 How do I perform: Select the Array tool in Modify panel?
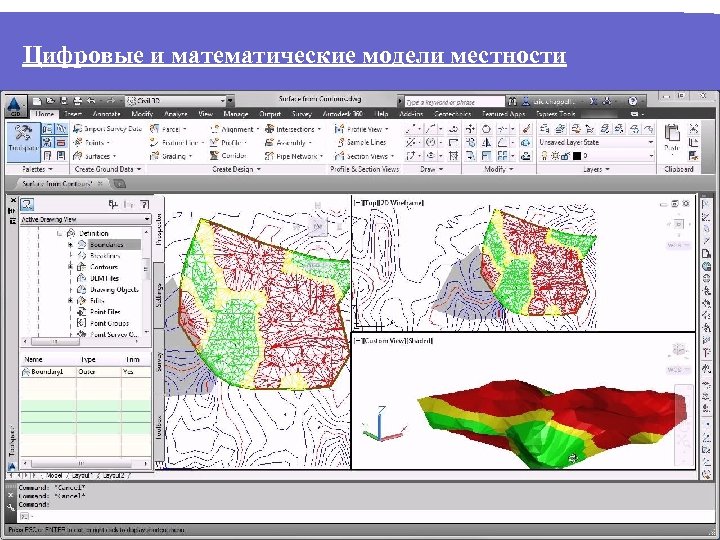502,156
